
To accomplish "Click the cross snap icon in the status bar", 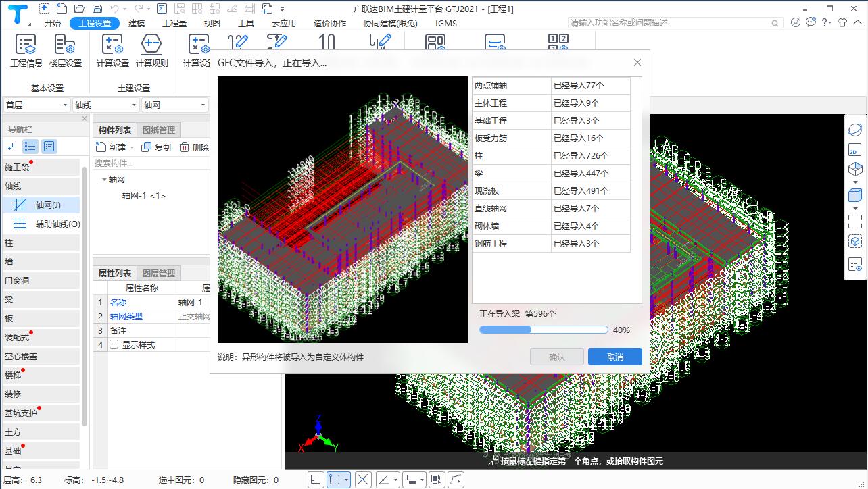I will (363, 480).
